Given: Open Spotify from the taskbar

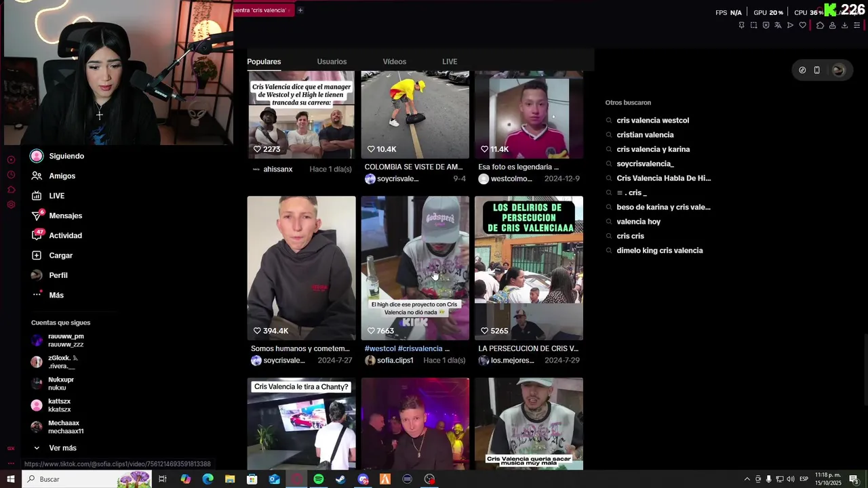Looking at the screenshot, I should (318, 479).
